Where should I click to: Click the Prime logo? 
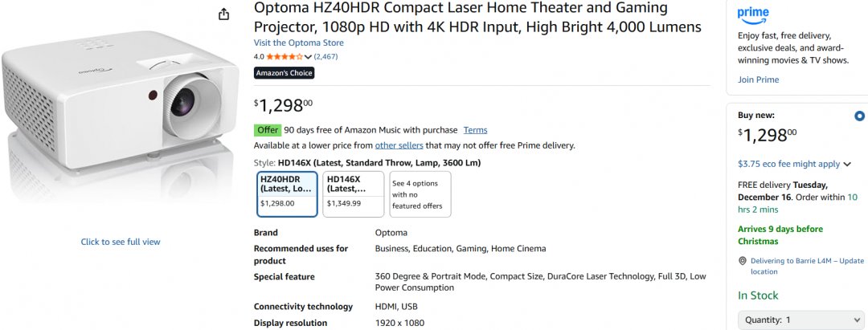pyautogui.click(x=753, y=14)
